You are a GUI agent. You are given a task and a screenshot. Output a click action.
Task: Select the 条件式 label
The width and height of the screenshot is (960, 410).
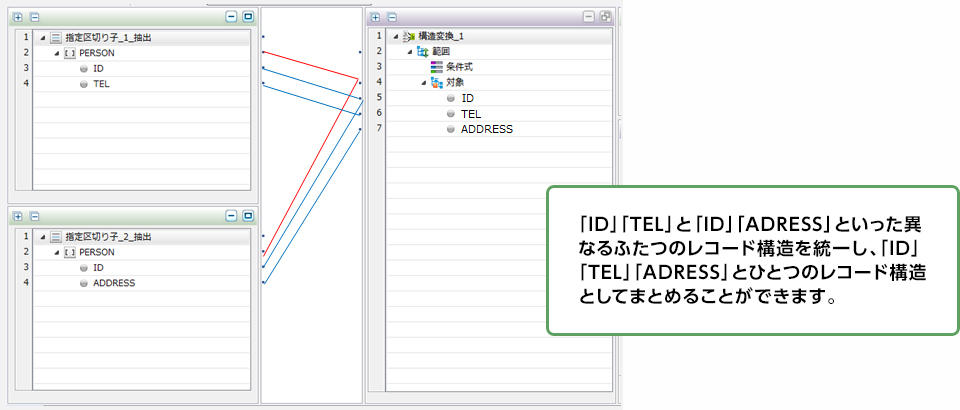pos(460,67)
